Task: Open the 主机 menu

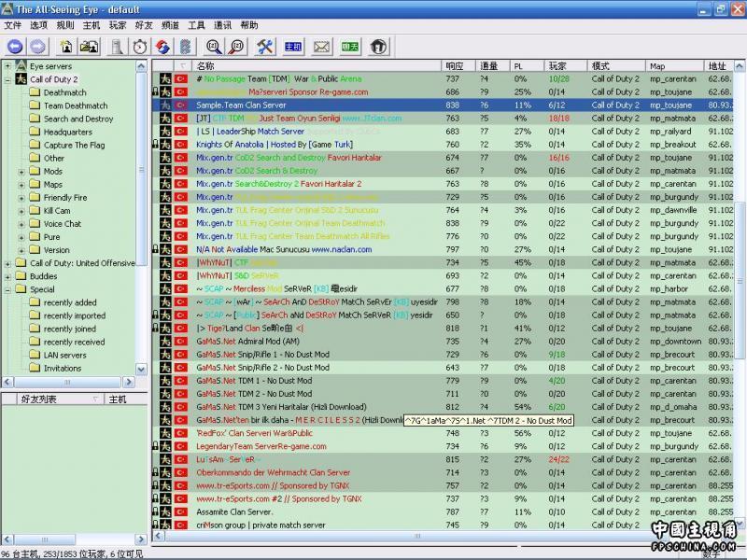Action: coord(92,25)
